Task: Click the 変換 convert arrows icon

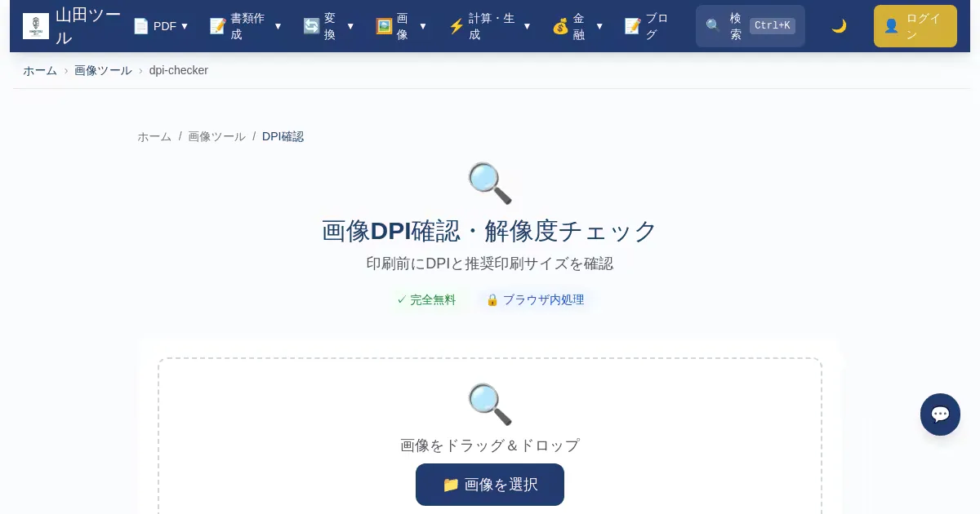Action: (x=311, y=26)
